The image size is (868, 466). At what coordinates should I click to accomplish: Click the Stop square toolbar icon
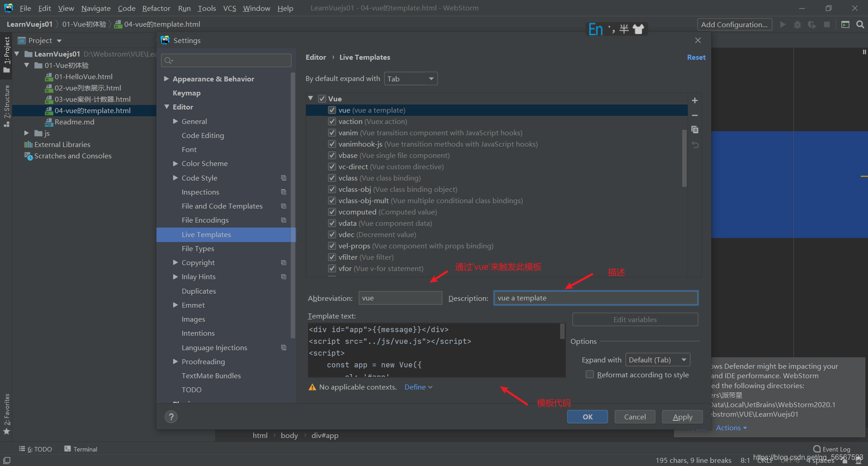[x=827, y=24]
